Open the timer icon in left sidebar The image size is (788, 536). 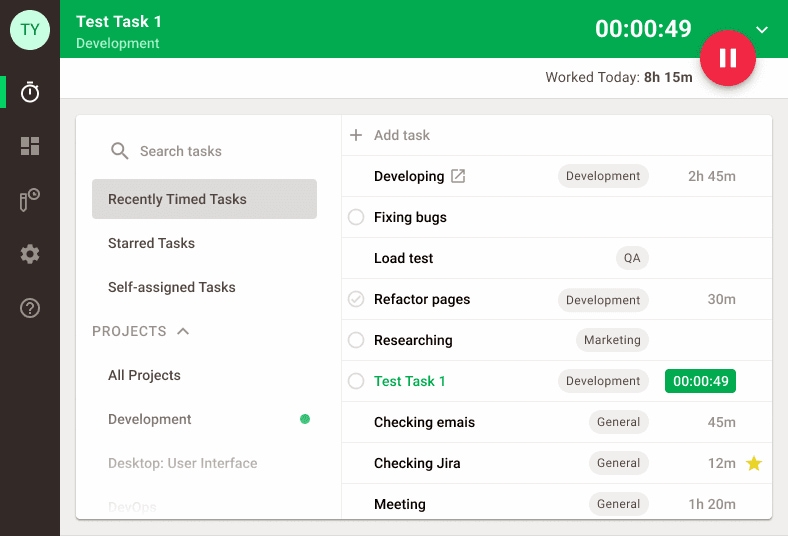pos(30,92)
